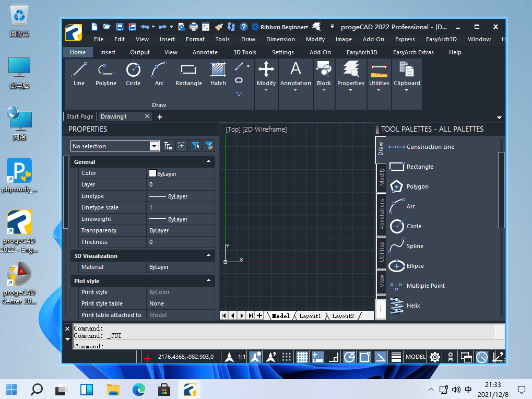The height and width of the screenshot is (399, 532).
Task: Click the workspace gear icon beside Ribbon Beginner
Action: [255, 27]
